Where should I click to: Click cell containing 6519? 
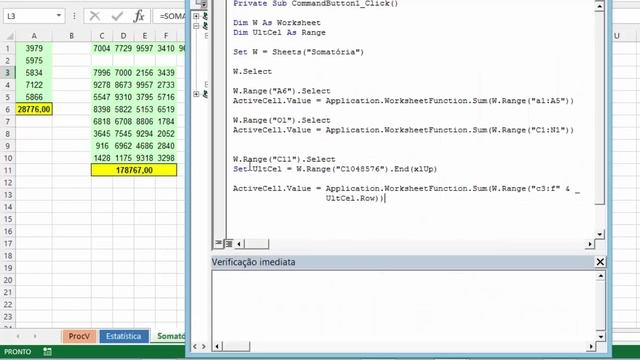click(x=166, y=109)
